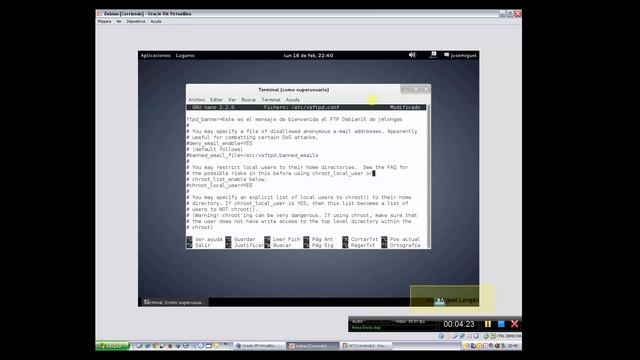Switch to Oracle VM VirtualBox taskbar item

point(259,346)
